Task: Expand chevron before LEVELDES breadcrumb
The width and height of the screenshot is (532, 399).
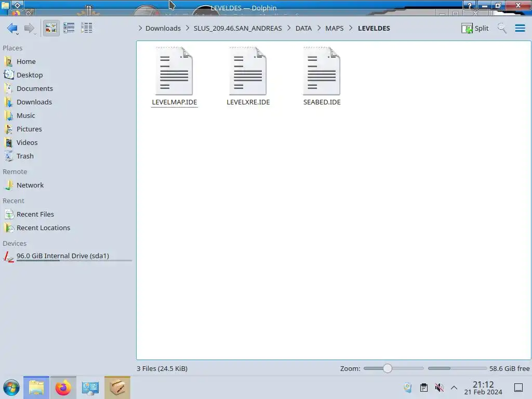Action: coord(351,28)
